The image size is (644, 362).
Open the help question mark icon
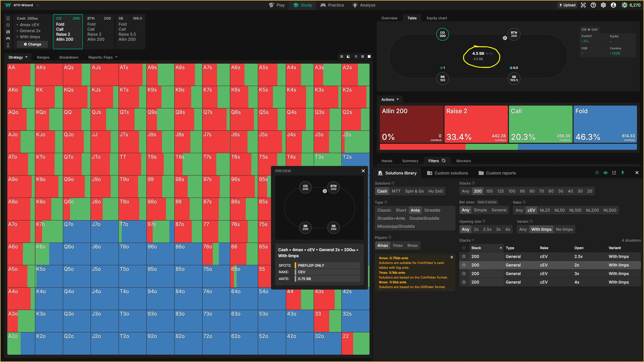tap(593, 5)
